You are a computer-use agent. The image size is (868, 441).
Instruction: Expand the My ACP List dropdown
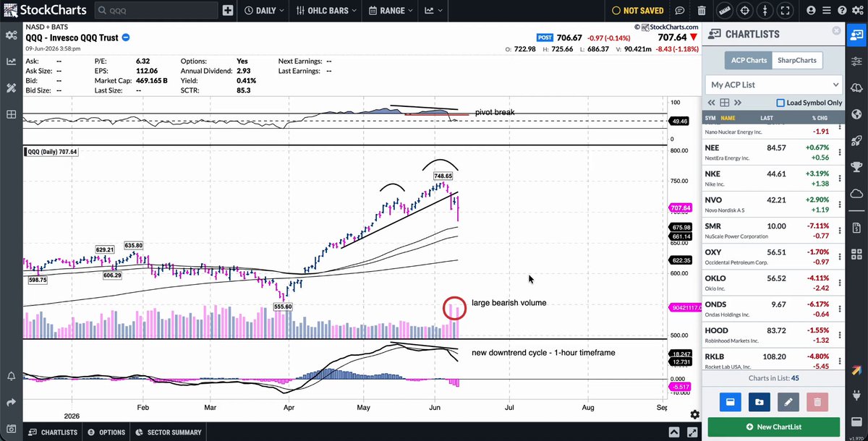pyautogui.click(x=773, y=85)
